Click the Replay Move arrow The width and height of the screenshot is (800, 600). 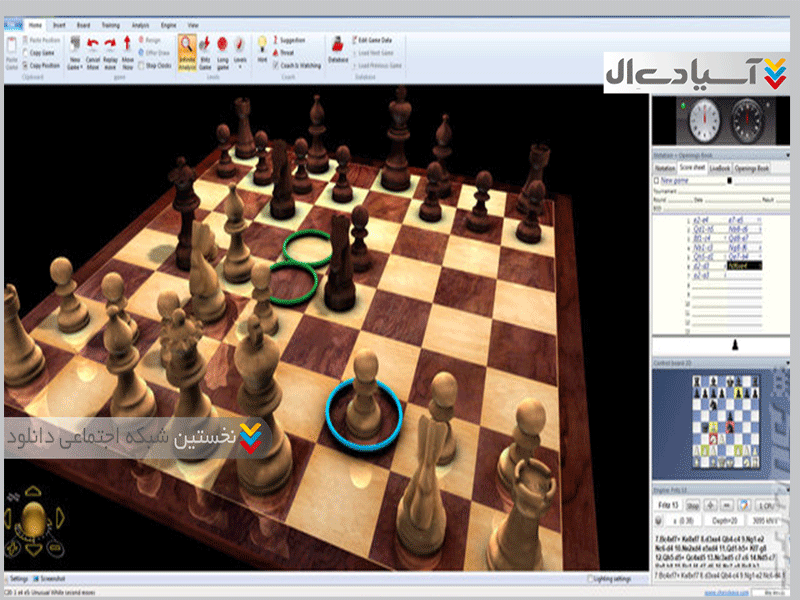(110, 51)
